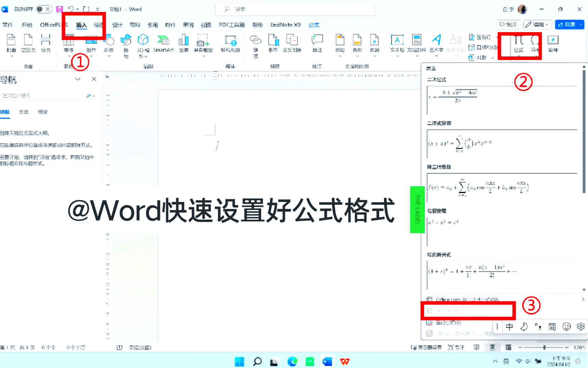
Task: Click the 公式 equation button
Action: [519, 43]
